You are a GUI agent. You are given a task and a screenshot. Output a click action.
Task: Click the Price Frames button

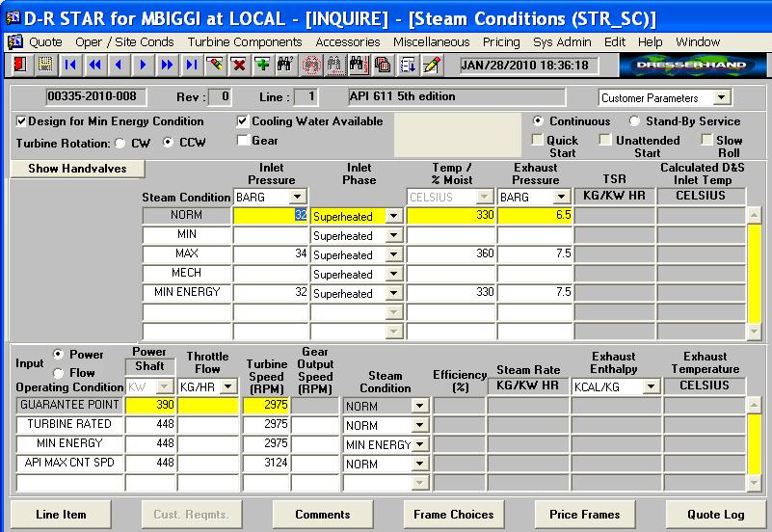(x=584, y=515)
